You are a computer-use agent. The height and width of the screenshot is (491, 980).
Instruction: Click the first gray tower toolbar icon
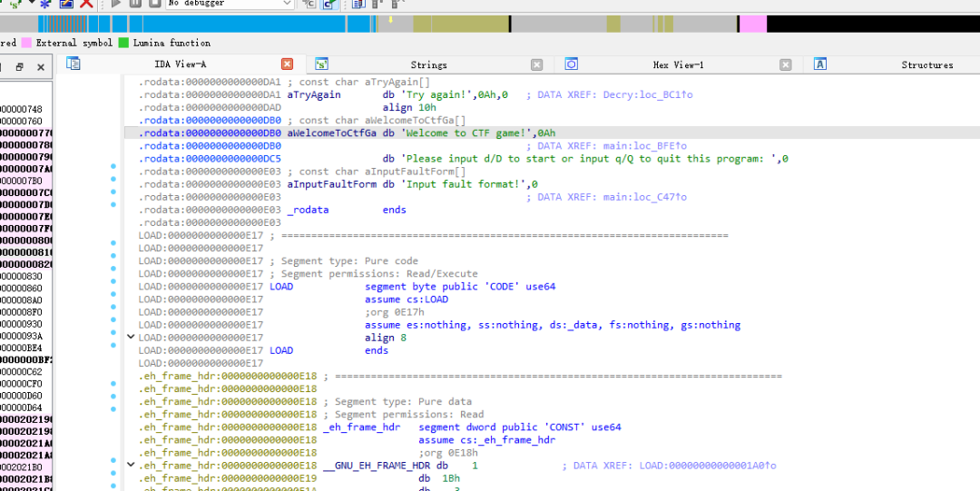(377, 3)
